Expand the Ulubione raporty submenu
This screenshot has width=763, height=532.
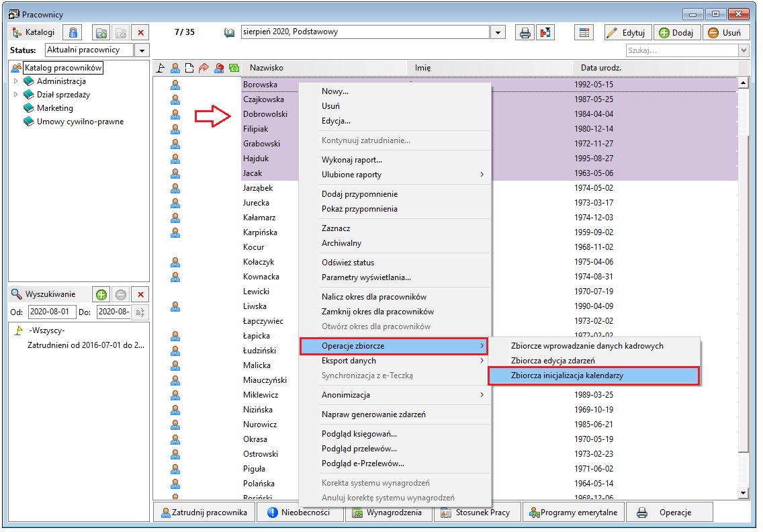(x=394, y=175)
